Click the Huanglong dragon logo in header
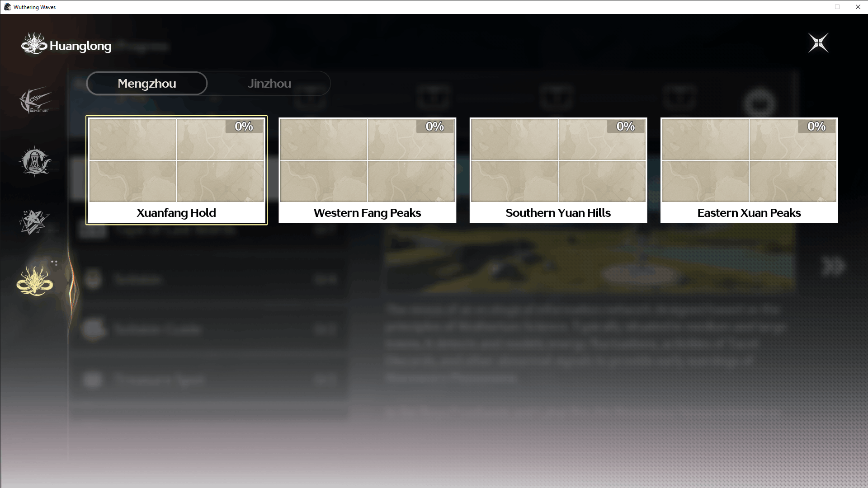The height and width of the screenshot is (488, 868). (34, 44)
